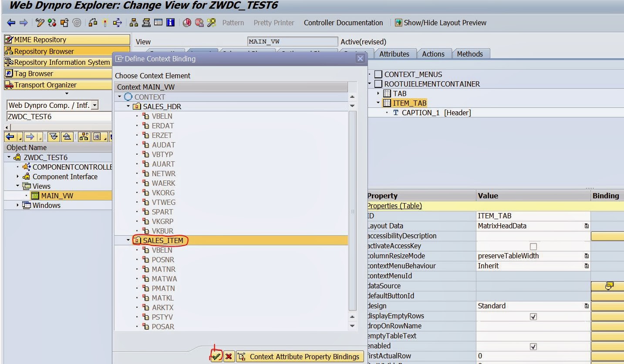
Task: Uncheck the displayEmptyRows checkbox
Action: pyautogui.click(x=533, y=316)
